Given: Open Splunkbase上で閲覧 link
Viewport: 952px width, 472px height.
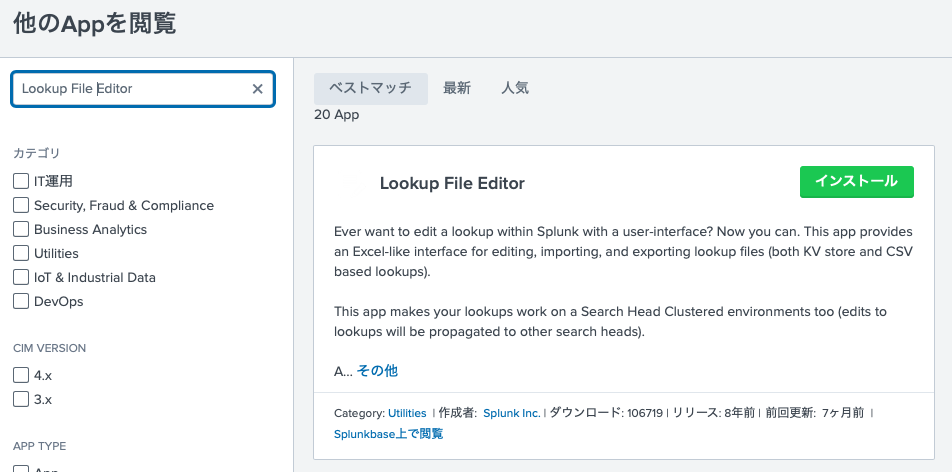Looking at the screenshot, I should (389, 434).
